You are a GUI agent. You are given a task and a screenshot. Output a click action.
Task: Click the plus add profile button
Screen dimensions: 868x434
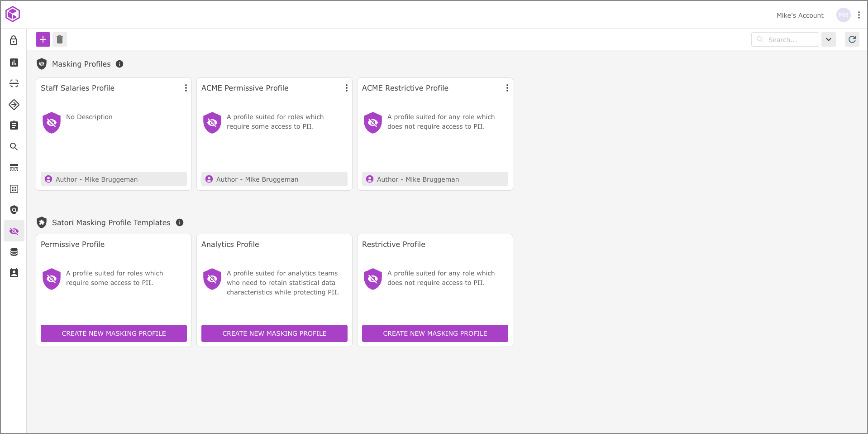coord(43,39)
